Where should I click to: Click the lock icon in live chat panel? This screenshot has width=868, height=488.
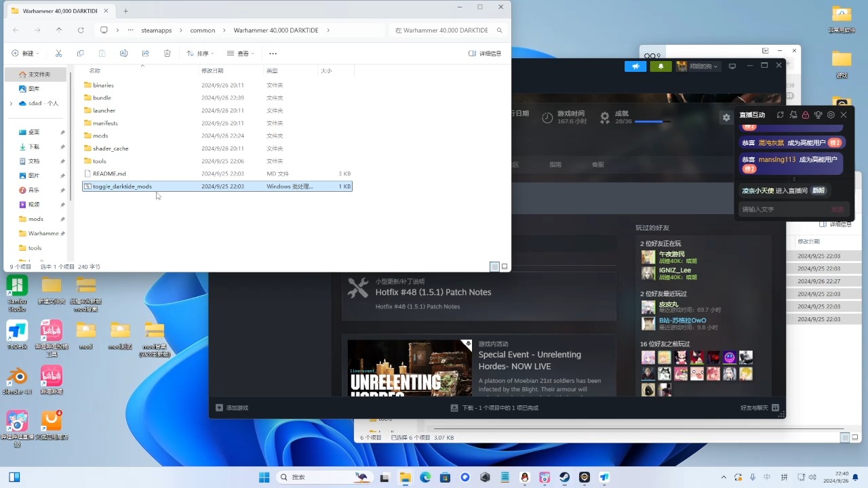click(x=806, y=115)
